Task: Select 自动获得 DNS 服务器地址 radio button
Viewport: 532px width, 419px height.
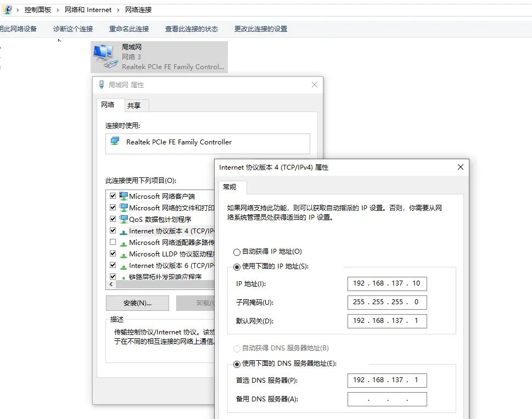Action: click(x=236, y=349)
